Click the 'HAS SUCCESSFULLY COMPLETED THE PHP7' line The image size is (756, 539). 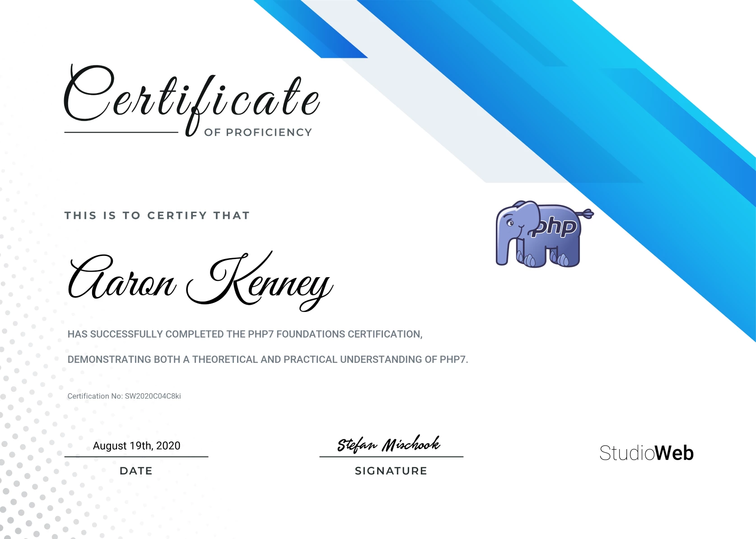click(x=245, y=334)
